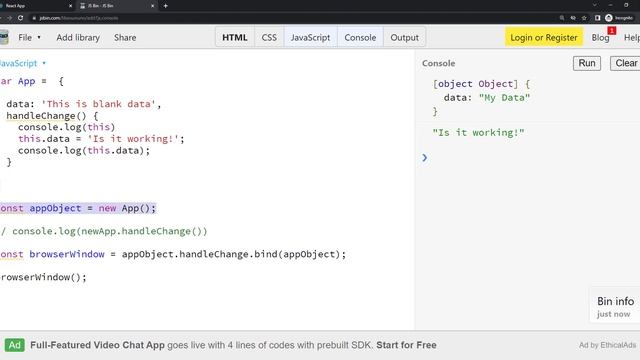This screenshot has height=360, width=640.
Task: Place cursor on handleChange() line
Action: click(52, 116)
